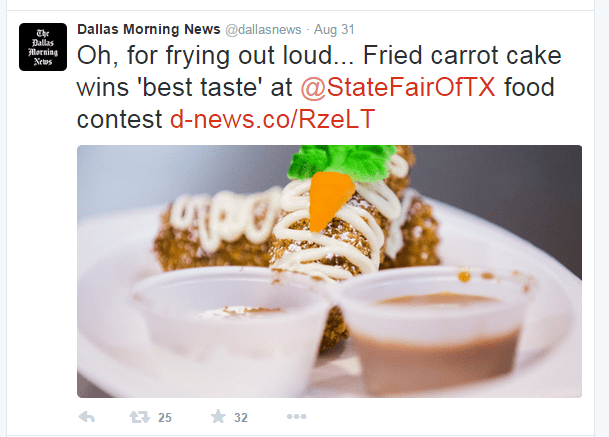Enlarge the fried carrot cake photo
Image resolution: width=609 pixels, height=437 pixels.
[329, 271]
